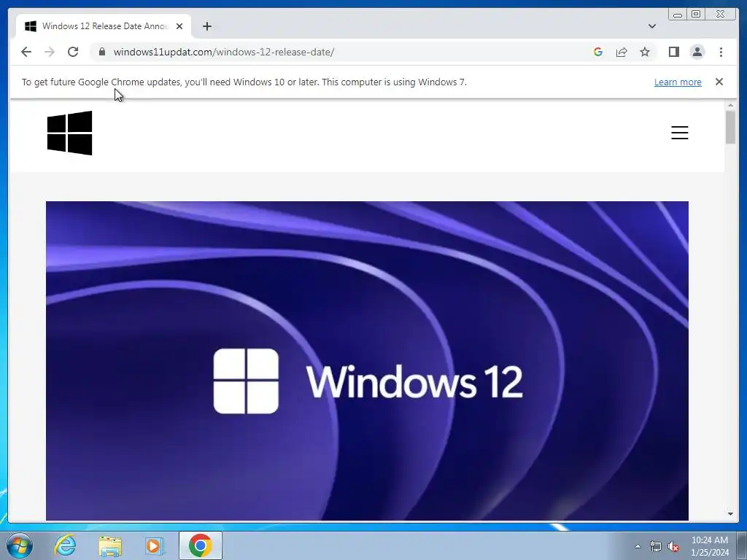Image resolution: width=747 pixels, height=560 pixels.
Task: Open the Windows Start menu
Action: tap(20, 545)
